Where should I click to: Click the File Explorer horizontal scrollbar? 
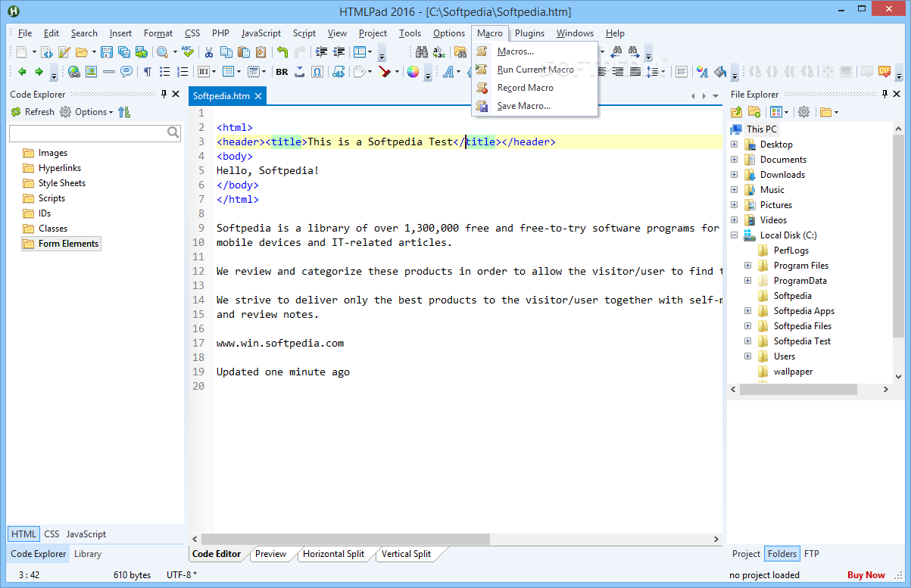[x=798, y=389]
